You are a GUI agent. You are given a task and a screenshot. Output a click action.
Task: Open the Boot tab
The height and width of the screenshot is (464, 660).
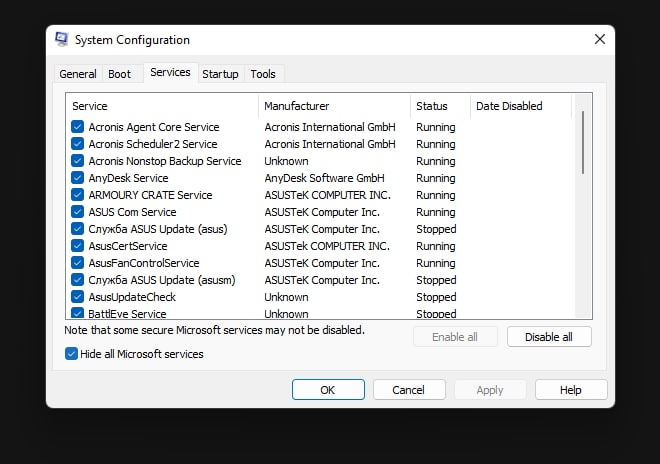point(120,74)
